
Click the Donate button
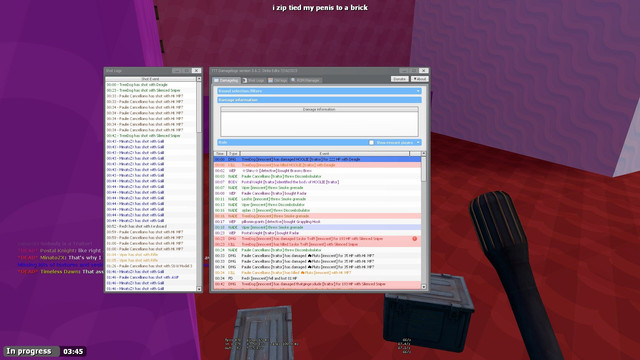pos(400,79)
